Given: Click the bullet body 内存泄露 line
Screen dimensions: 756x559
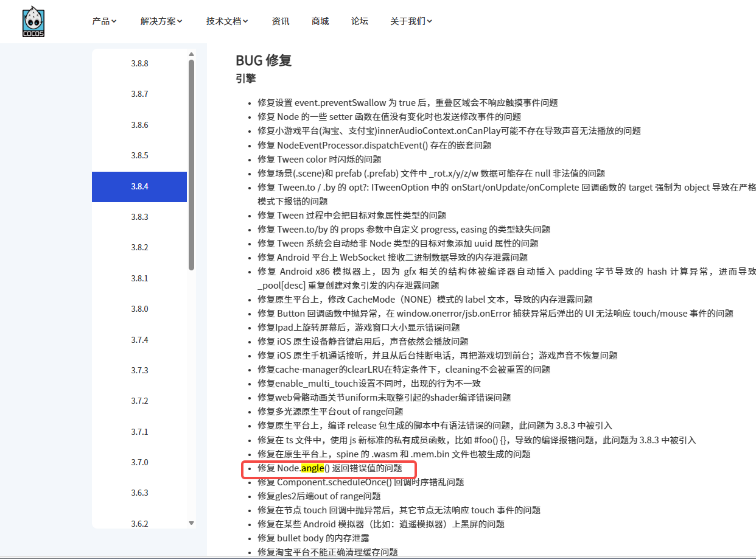Looking at the screenshot, I should point(313,538).
